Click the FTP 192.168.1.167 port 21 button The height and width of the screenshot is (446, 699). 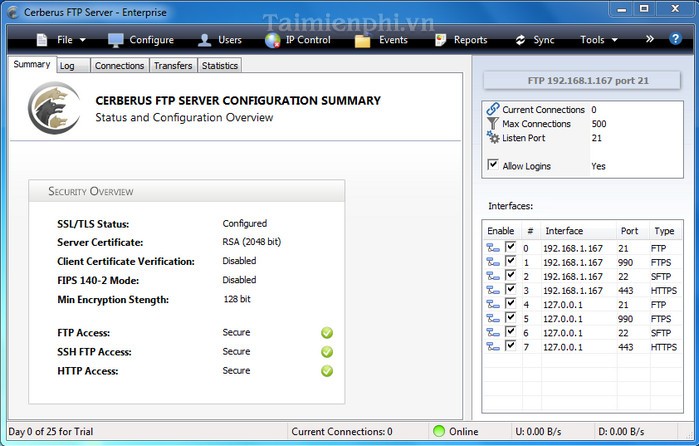[582, 81]
